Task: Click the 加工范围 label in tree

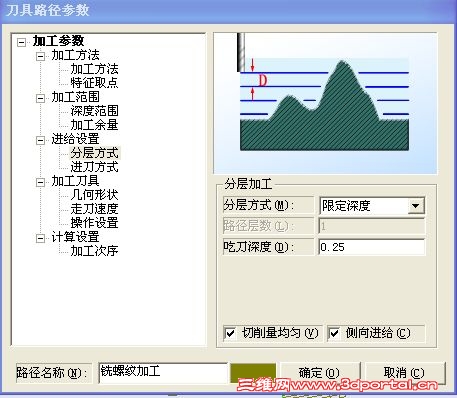Action: coord(75,97)
